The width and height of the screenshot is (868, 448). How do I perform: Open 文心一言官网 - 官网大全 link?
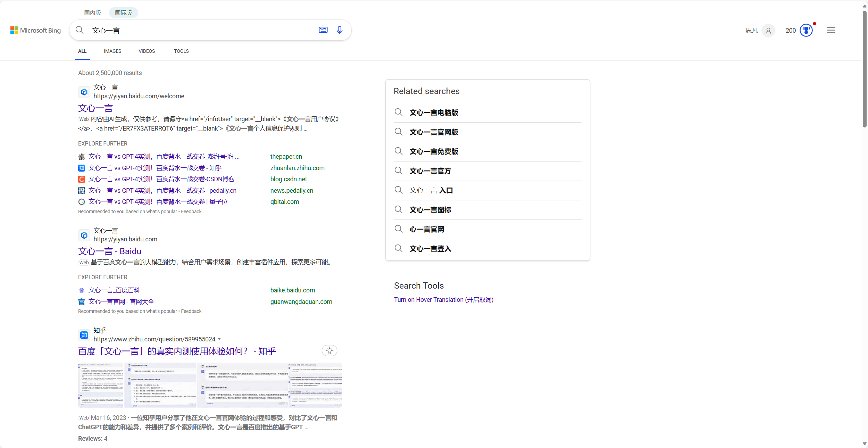click(x=121, y=302)
